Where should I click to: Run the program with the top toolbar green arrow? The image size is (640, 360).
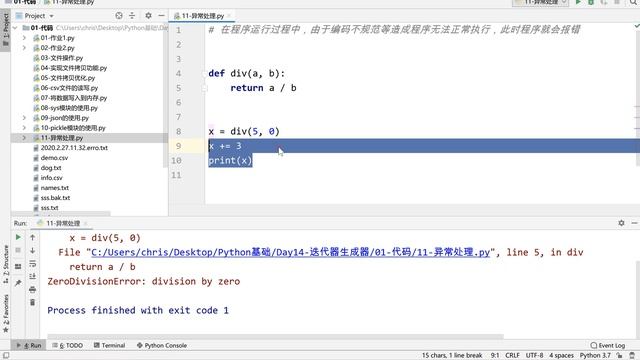click(578, 2)
